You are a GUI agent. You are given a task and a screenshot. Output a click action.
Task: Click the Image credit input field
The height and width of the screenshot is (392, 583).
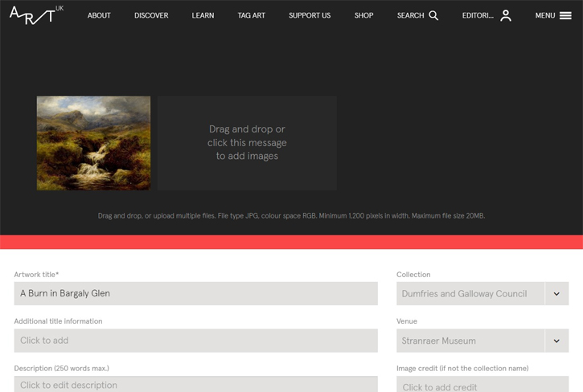coord(482,384)
